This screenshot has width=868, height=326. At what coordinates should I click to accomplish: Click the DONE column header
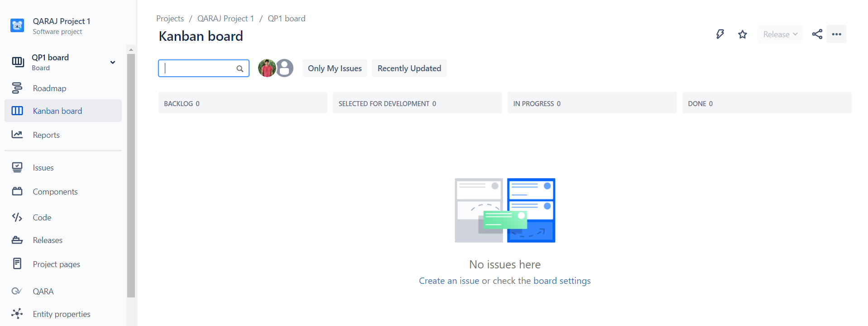click(767, 103)
